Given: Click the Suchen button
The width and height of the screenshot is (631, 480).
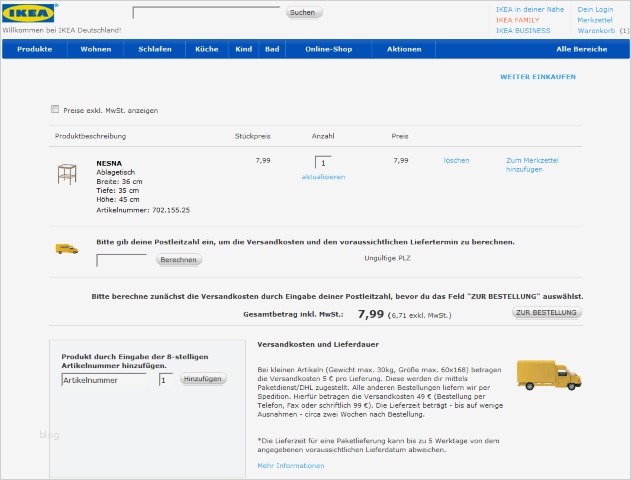Looking at the screenshot, I should (x=304, y=12).
